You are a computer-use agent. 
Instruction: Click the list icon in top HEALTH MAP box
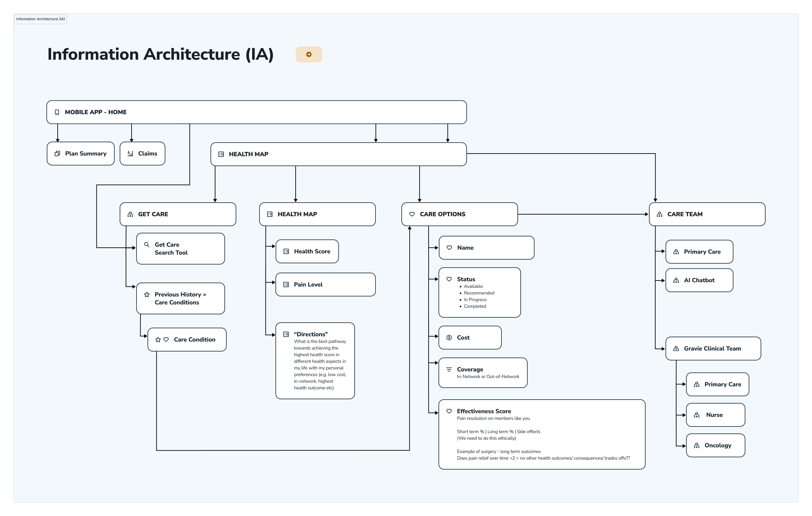tap(221, 154)
